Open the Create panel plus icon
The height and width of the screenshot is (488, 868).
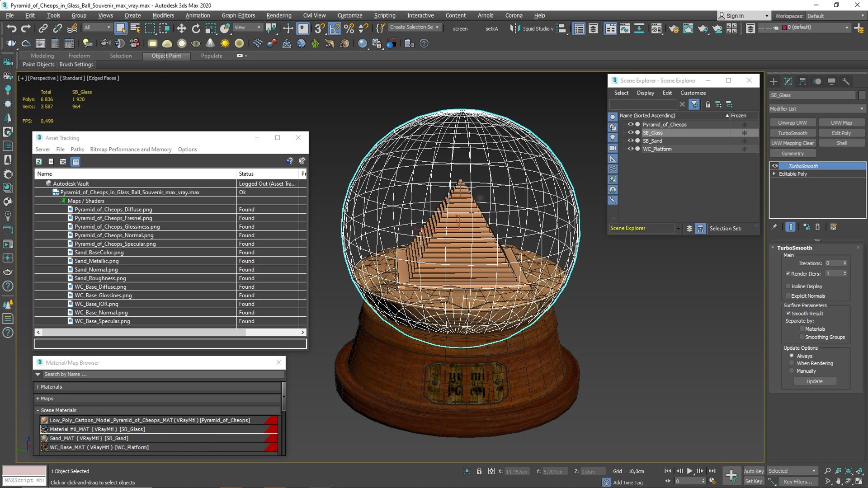click(774, 81)
